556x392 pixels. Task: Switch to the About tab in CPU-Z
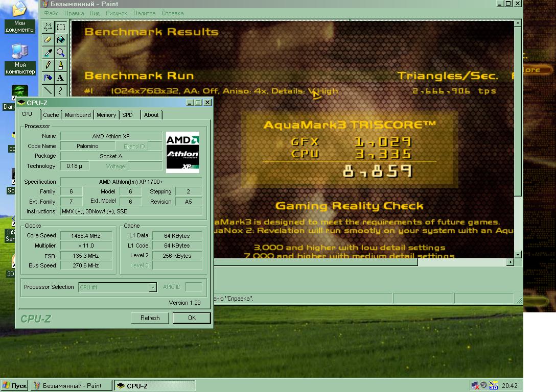pyautogui.click(x=151, y=115)
